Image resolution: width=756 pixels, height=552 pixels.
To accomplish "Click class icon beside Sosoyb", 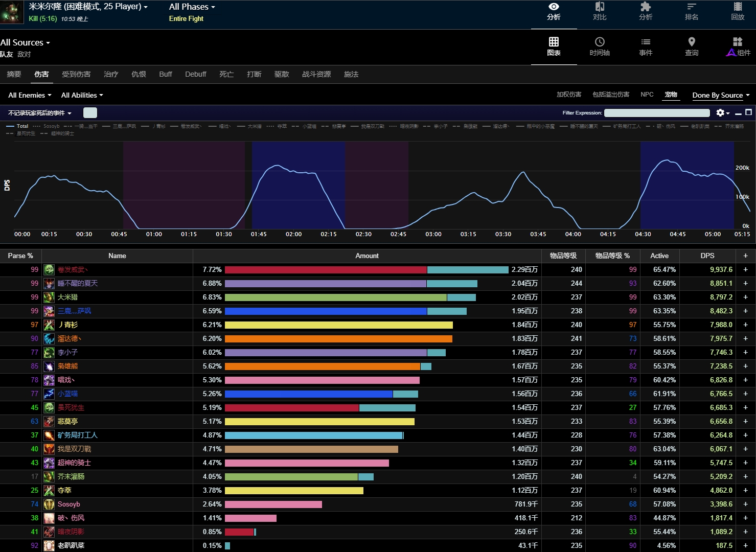I will (49, 504).
